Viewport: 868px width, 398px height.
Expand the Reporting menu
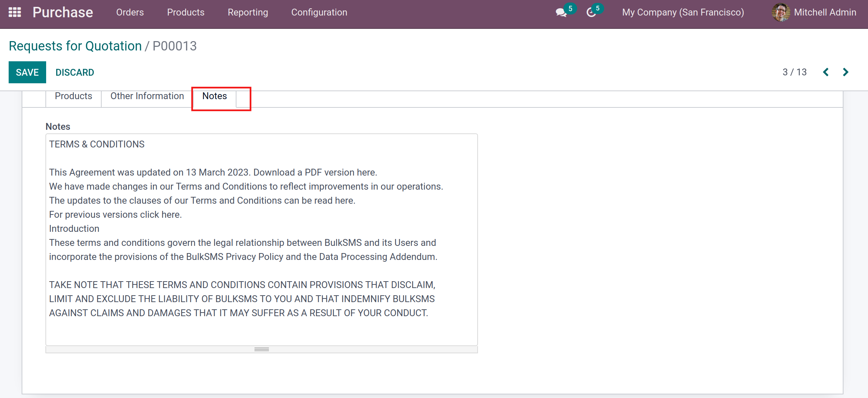tap(248, 12)
